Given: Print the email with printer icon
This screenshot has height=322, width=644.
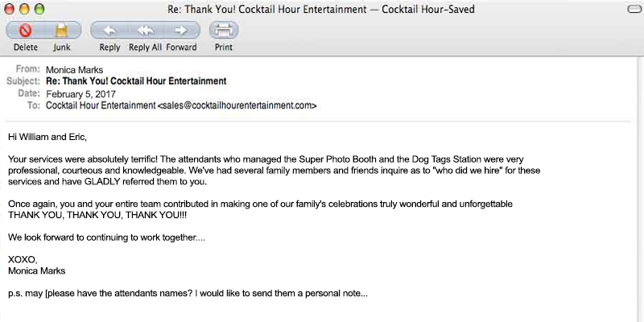Looking at the screenshot, I should 224,31.
